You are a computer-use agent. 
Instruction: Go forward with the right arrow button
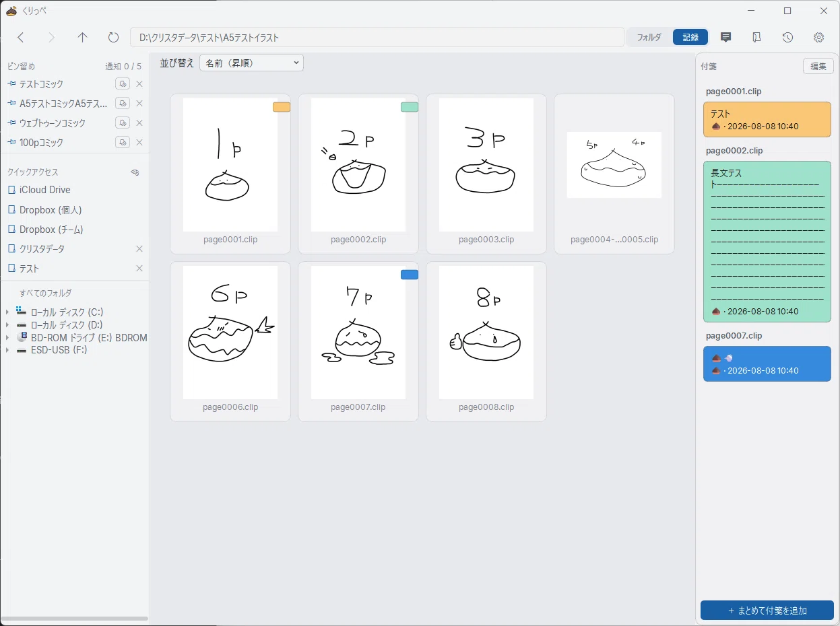(52, 38)
